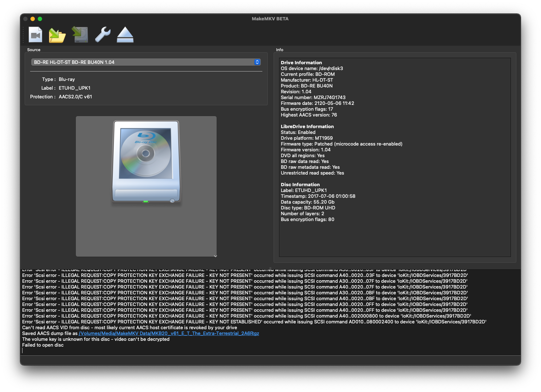
Task: Click the Backup disc toolbar icon
Action: coord(80,35)
